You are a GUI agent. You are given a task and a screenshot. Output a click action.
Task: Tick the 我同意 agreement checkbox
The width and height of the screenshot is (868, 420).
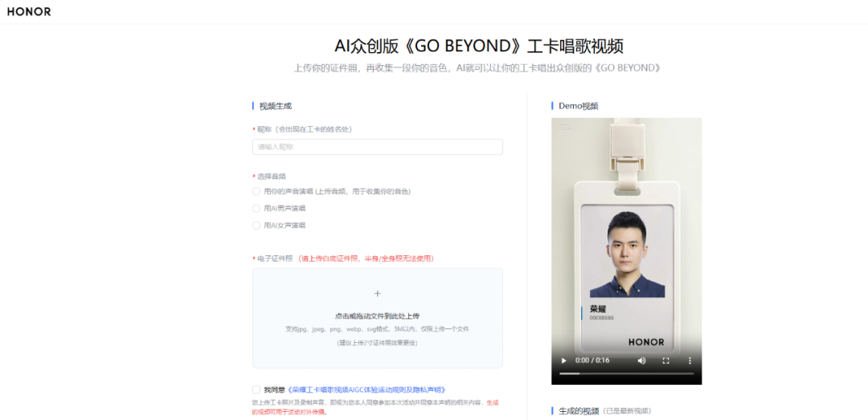(x=256, y=389)
